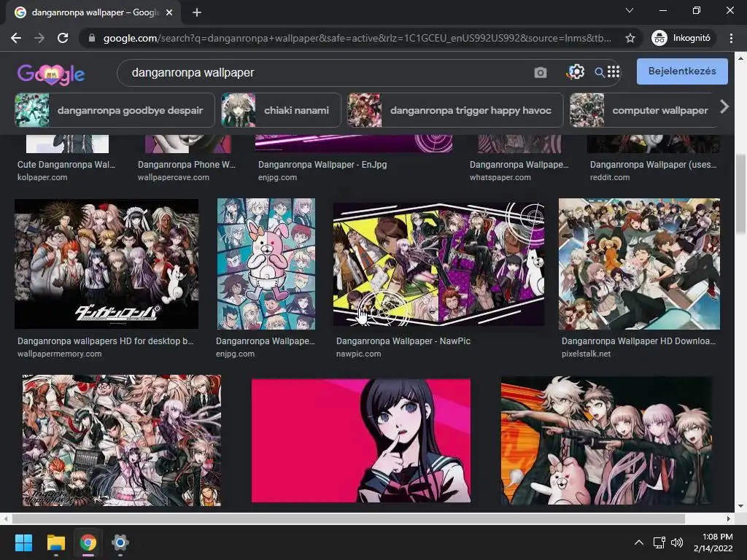Open the reddit.com source link
The width and height of the screenshot is (747, 560).
[x=610, y=177]
